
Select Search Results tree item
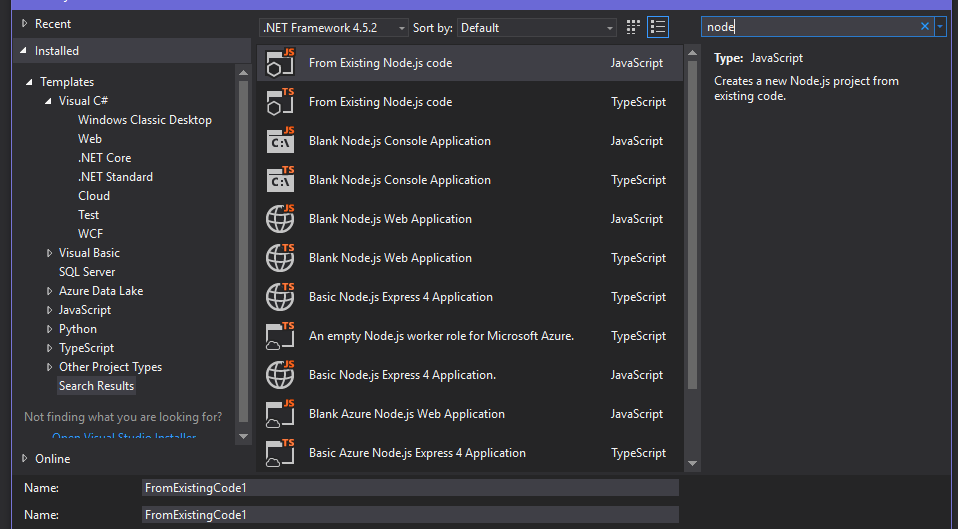[96, 386]
